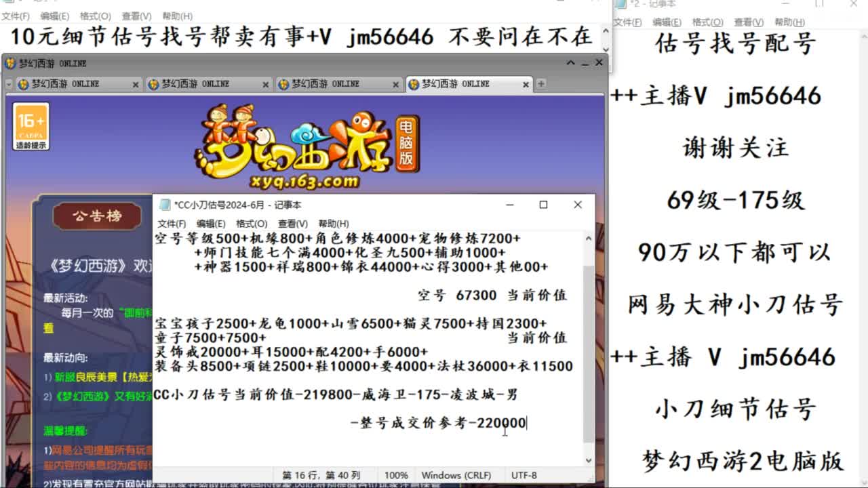The height and width of the screenshot is (488, 868).
Task: Open 编辑(E) menu in top-left notepad
Action: point(55,16)
